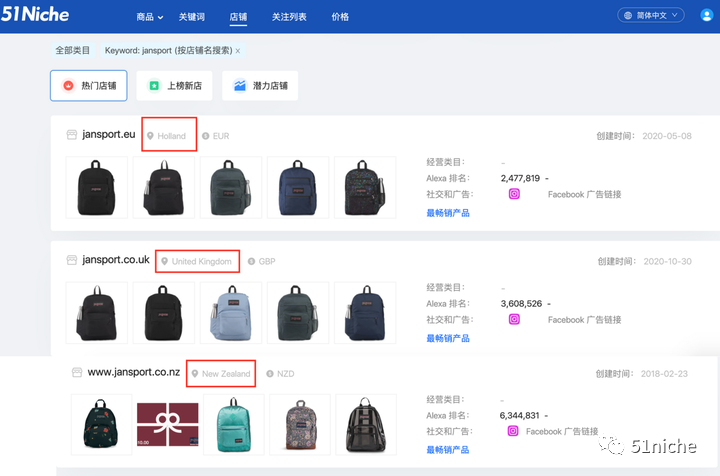This screenshot has height=476, width=720.
Task: Click the 51Niche logo
Action: tap(35, 14)
